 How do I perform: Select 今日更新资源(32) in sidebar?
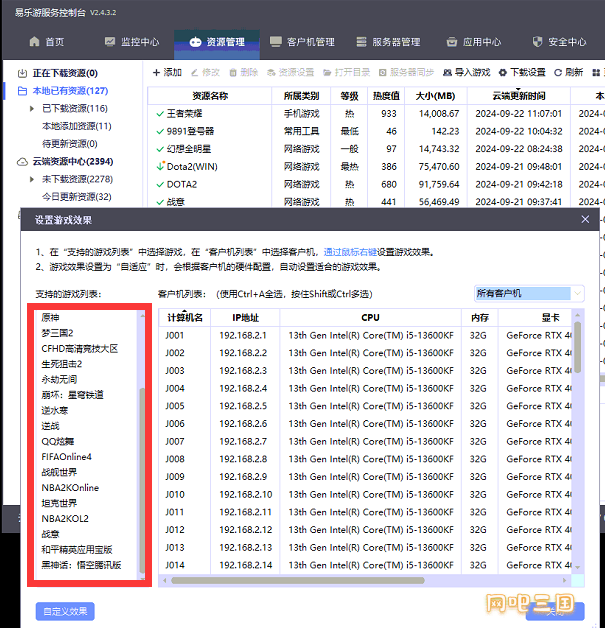pos(76,197)
